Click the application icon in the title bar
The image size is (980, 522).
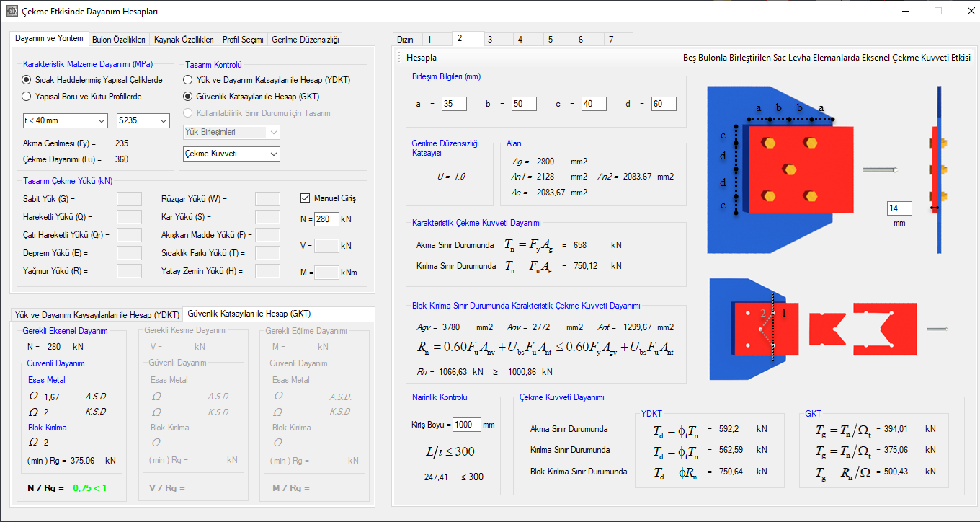(x=11, y=12)
